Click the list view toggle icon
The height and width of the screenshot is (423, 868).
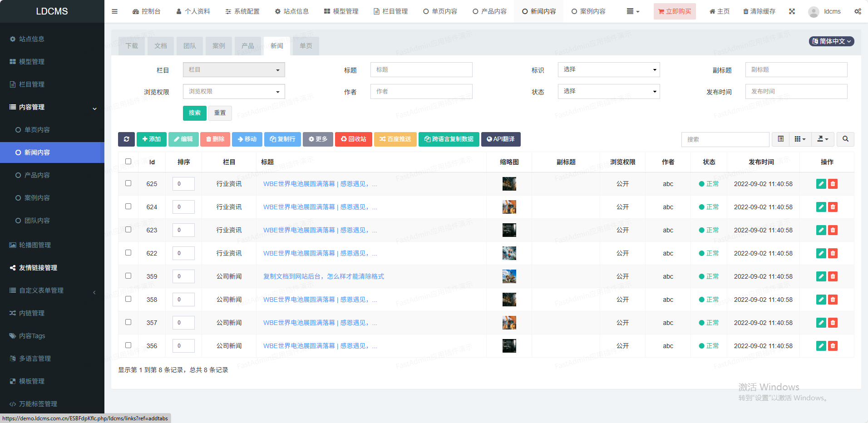pos(780,139)
